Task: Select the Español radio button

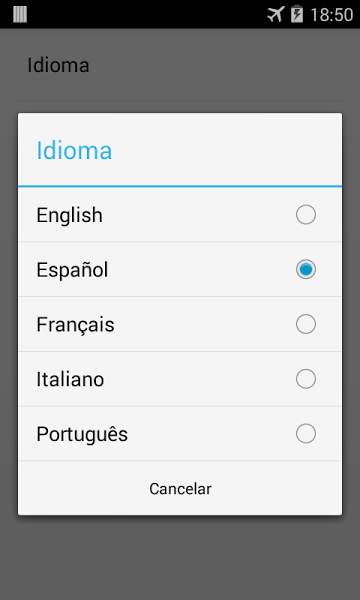Action: click(306, 269)
